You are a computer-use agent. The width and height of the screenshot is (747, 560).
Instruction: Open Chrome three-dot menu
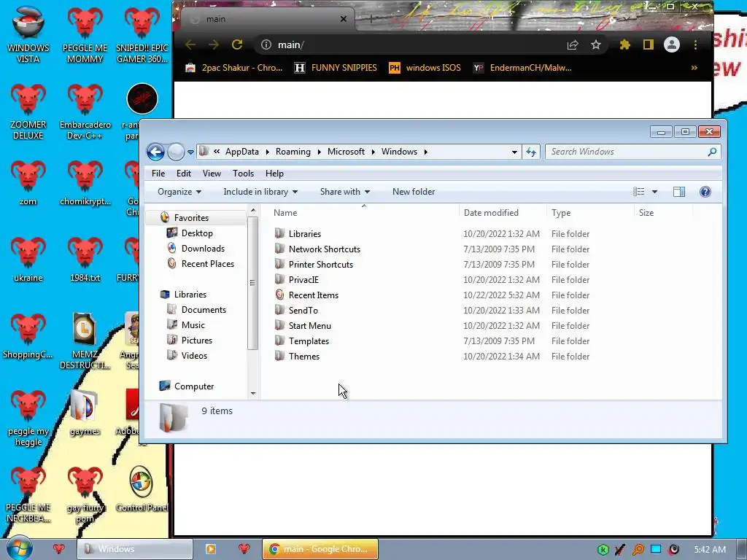[695, 44]
